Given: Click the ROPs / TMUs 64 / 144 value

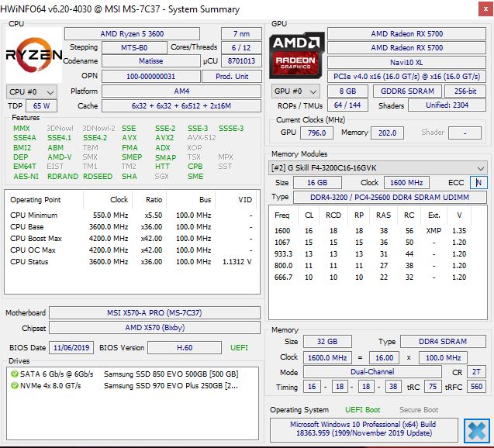Looking at the screenshot, I should pyautogui.click(x=347, y=105).
